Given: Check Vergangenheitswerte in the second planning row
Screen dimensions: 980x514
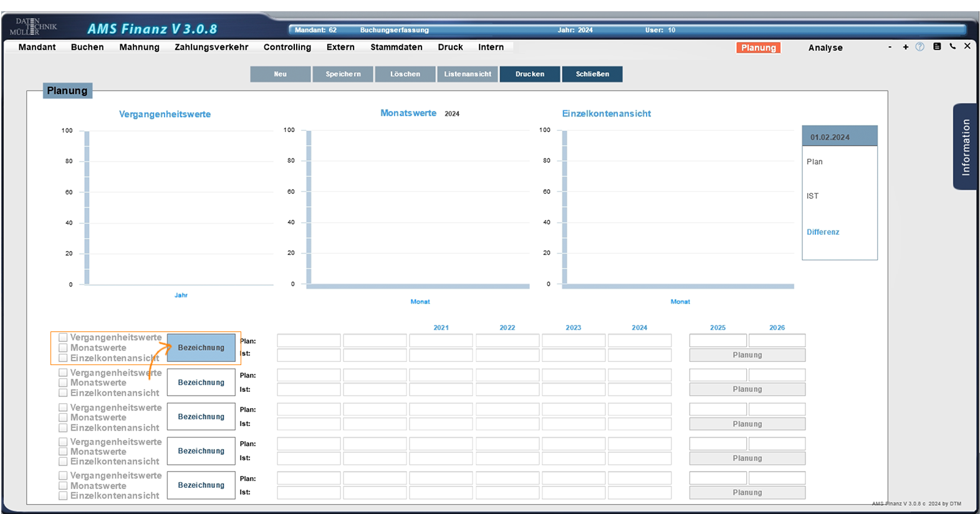Looking at the screenshot, I should click(63, 373).
